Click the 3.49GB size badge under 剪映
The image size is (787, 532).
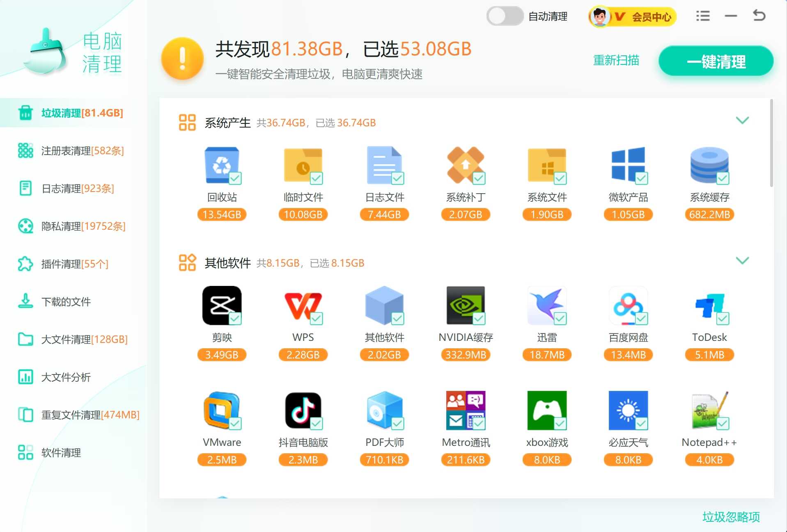222,355
